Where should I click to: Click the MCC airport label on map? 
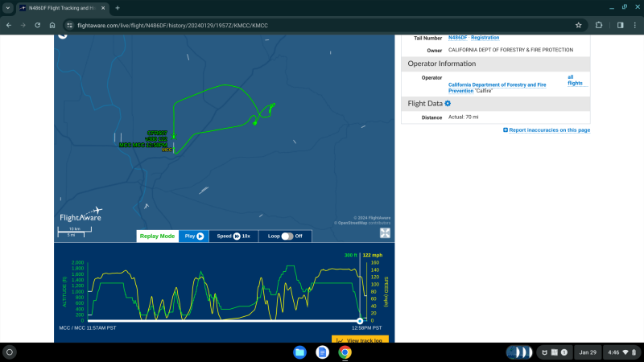point(167,150)
